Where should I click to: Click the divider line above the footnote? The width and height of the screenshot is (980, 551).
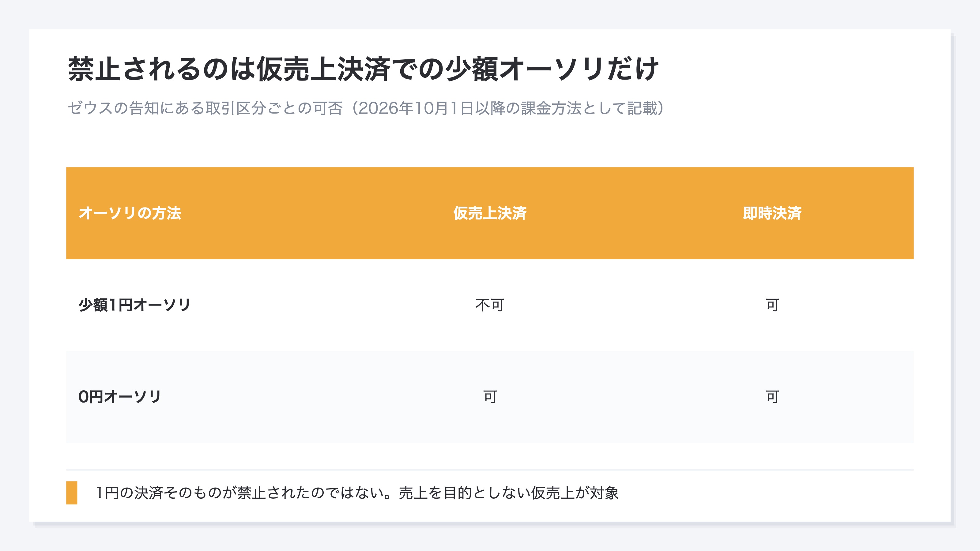point(490,470)
